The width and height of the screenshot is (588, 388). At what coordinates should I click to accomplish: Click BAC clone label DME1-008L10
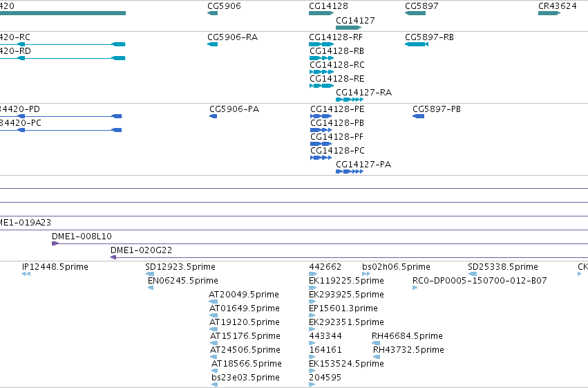82,237
